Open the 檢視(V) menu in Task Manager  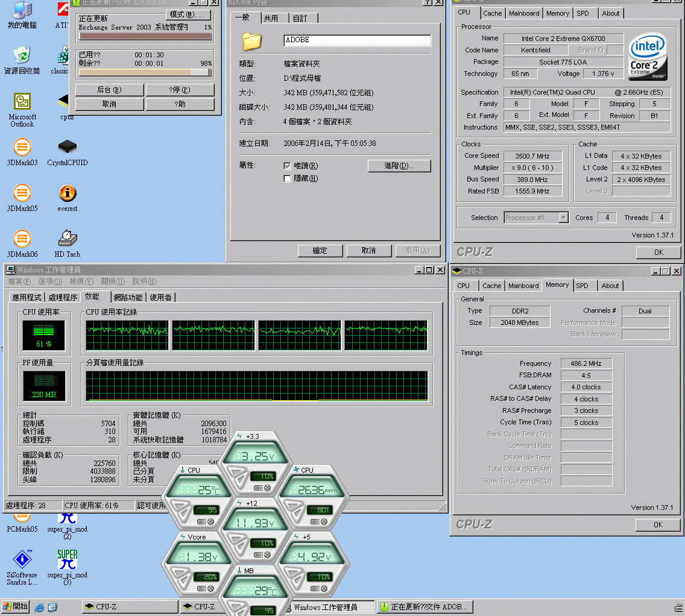tap(81, 281)
